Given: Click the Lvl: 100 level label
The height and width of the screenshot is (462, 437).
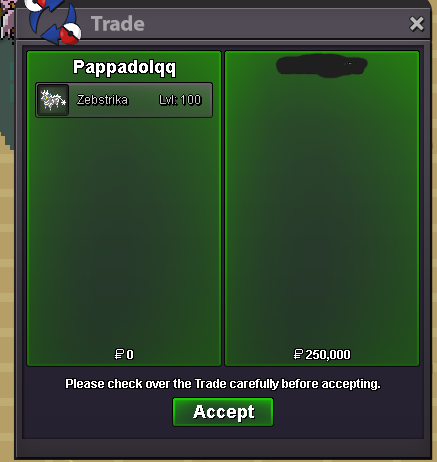Looking at the screenshot, I should [x=180, y=100].
